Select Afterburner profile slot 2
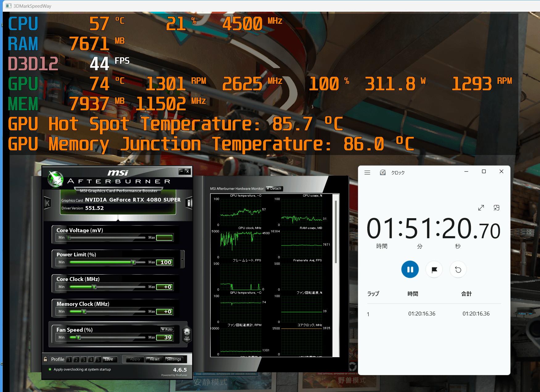Image resolution: width=540 pixels, height=392 pixels. 76,359
